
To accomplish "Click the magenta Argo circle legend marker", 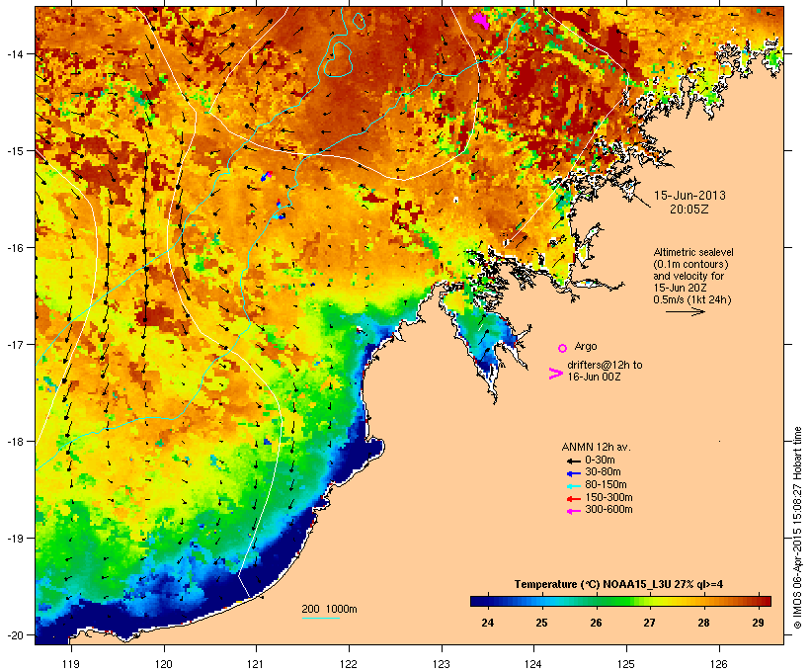I will (563, 348).
